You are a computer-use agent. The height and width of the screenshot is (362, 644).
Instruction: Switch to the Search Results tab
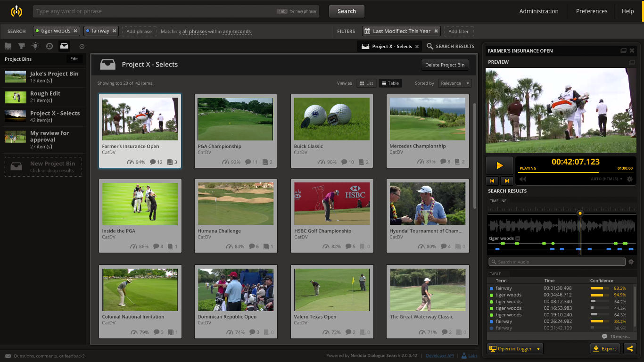pos(450,46)
